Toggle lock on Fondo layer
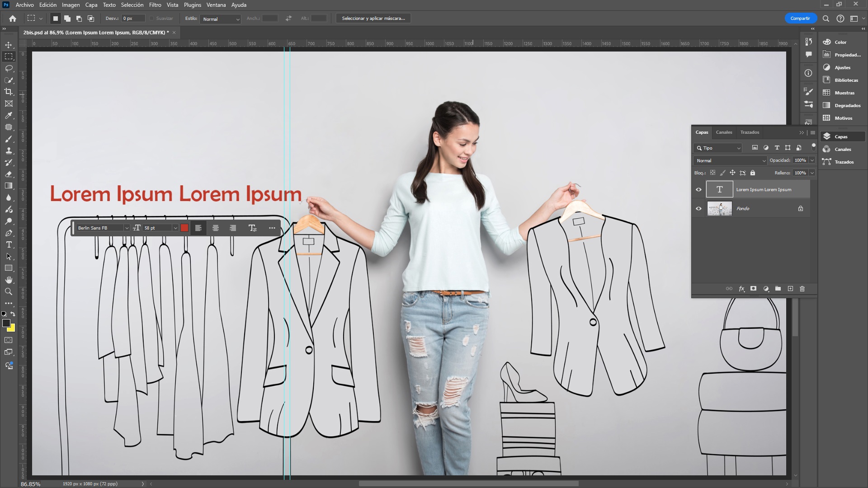This screenshot has height=488, width=868. (x=801, y=209)
